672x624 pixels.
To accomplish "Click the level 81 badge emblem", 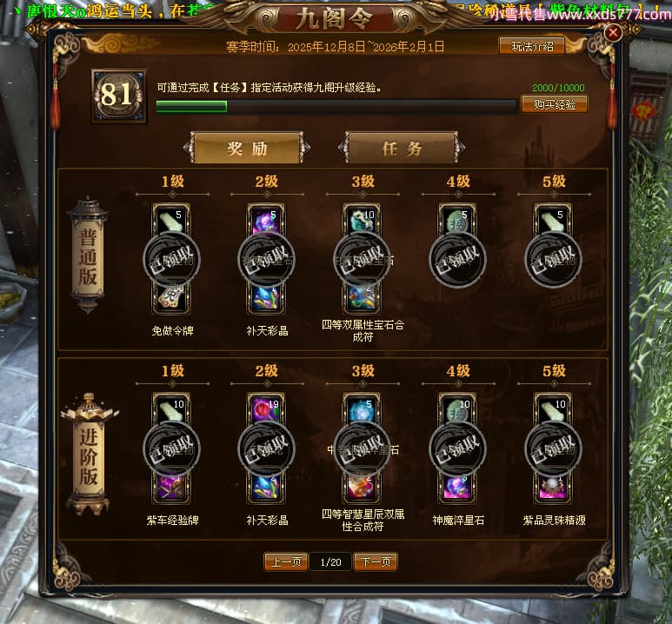I will click(x=119, y=96).
